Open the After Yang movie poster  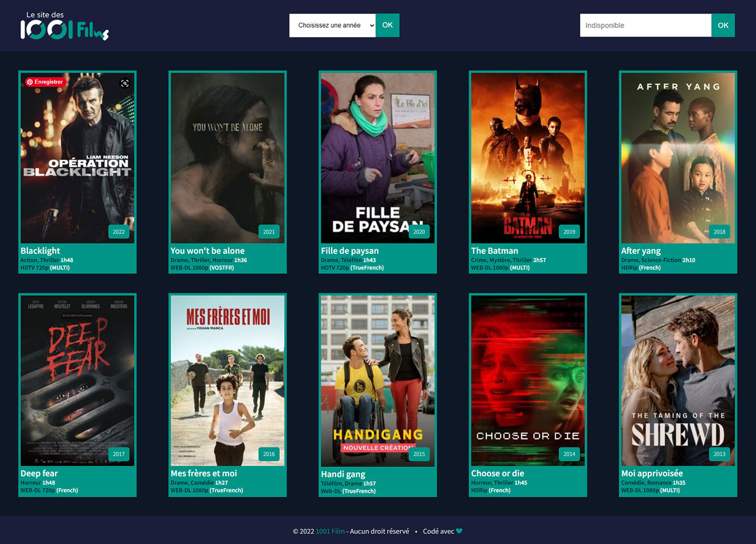(678, 158)
